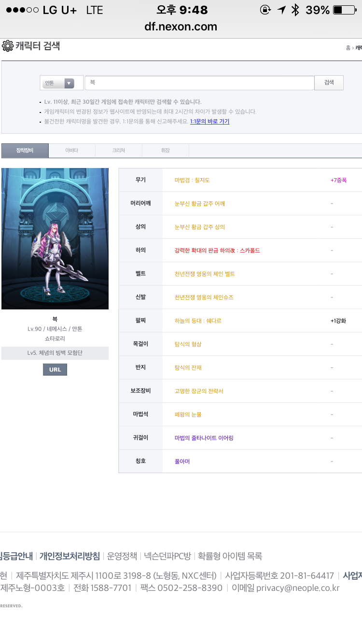Click 고명한 장군의 전략서 item
Screen dimensions: 362x644
(199, 391)
